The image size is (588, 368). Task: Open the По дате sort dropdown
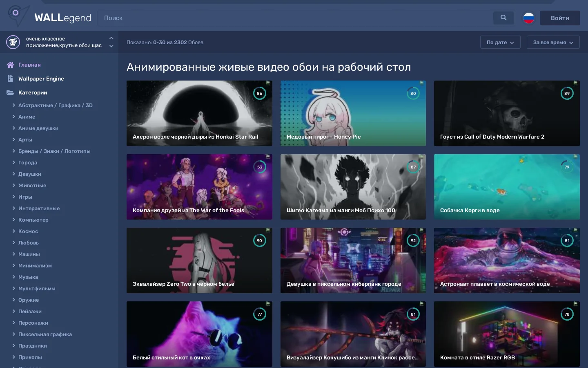(x=500, y=42)
